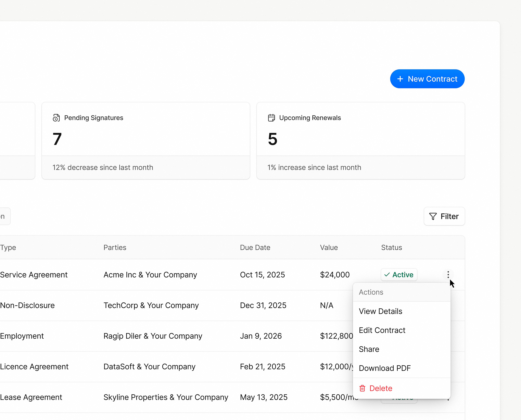
Task: Choose Share in the Actions menu
Action: [x=369, y=349]
